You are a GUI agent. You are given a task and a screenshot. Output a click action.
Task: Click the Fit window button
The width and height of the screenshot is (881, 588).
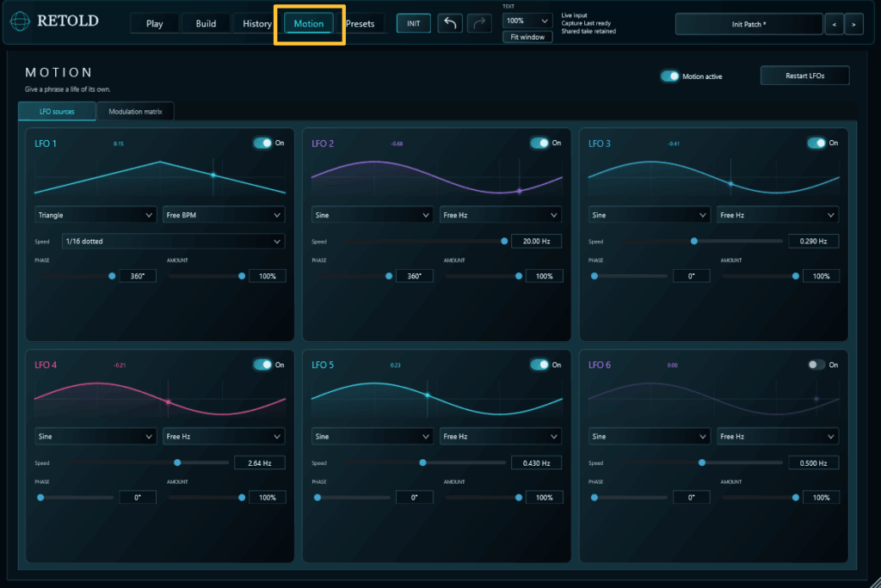(527, 37)
